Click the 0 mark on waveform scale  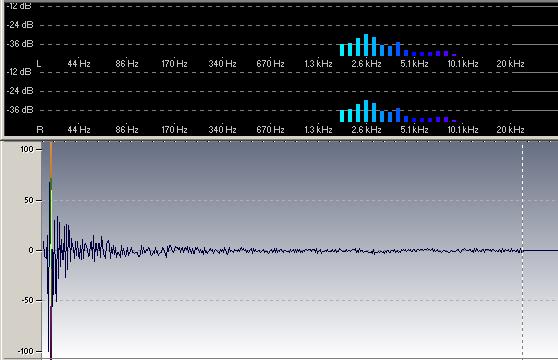31,250
